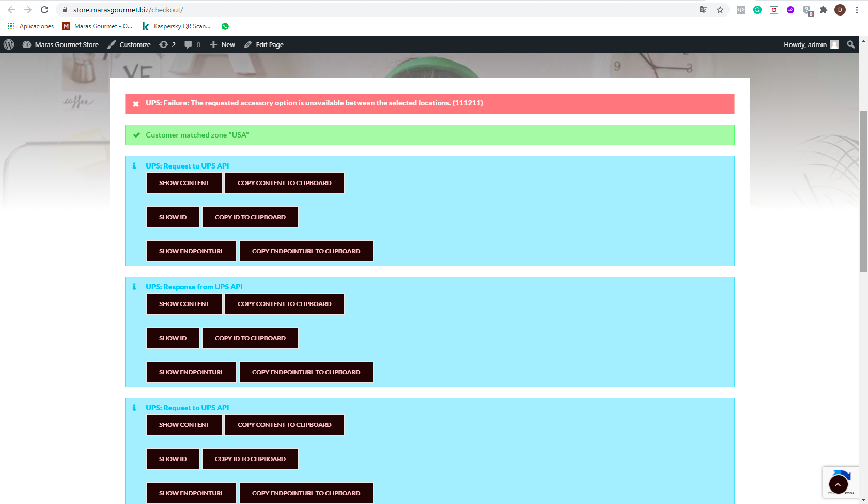This screenshot has height=504, width=868.
Task: Open Customize in the admin bar
Action: pos(129,44)
